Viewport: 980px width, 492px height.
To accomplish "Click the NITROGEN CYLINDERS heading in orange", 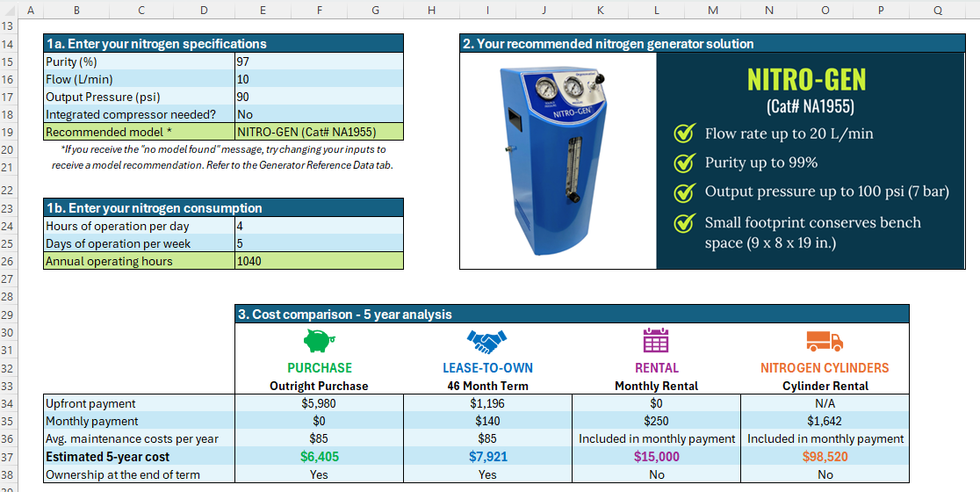I will point(825,367).
